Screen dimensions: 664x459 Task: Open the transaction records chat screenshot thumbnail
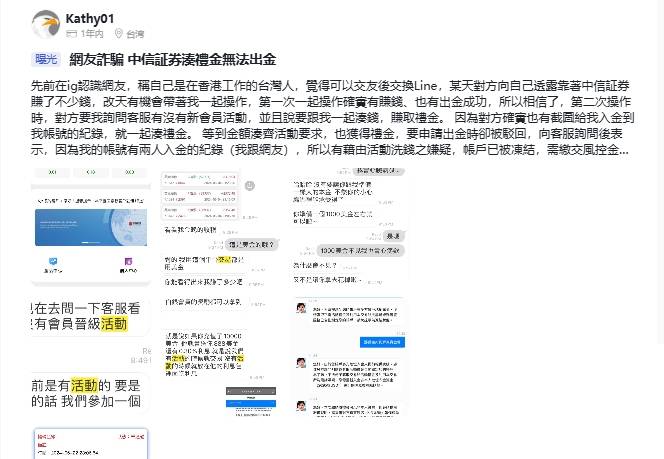tap(220, 228)
